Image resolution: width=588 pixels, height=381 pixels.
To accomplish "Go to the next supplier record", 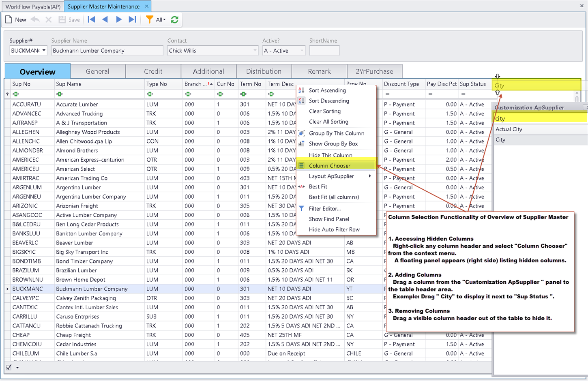I will (119, 19).
